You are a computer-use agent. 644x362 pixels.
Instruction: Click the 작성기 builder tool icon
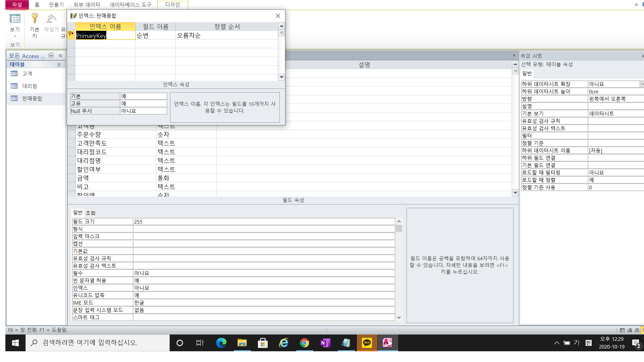[x=51, y=23]
